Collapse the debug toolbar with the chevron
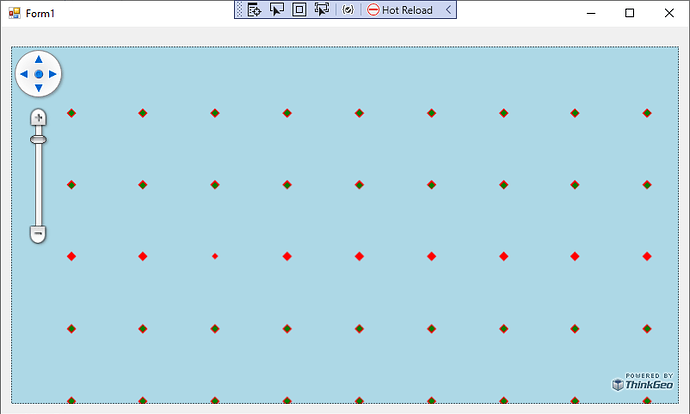Screen dimensions: 690x414 coord(448,10)
